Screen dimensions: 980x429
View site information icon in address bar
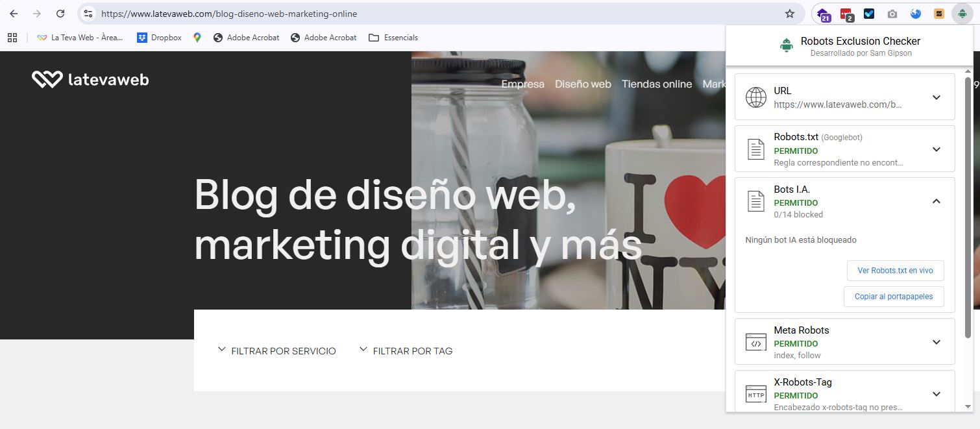(x=88, y=14)
